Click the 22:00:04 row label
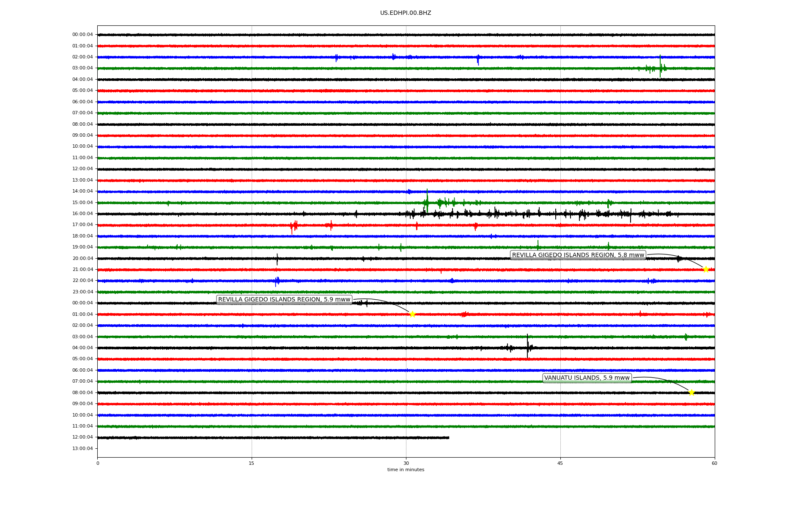 click(x=82, y=281)
